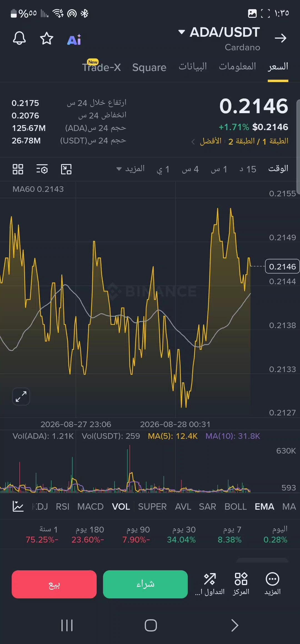The height and width of the screenshot is (644, 300).
Task: Tap the 1 سنة performance -75.25%
Action: click(42, 534)
